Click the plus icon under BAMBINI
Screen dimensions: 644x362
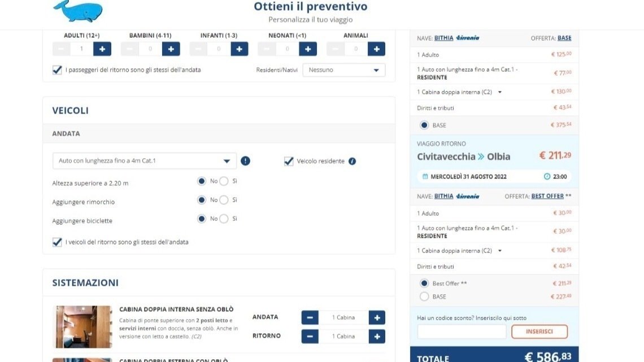(x=170, y=49)
